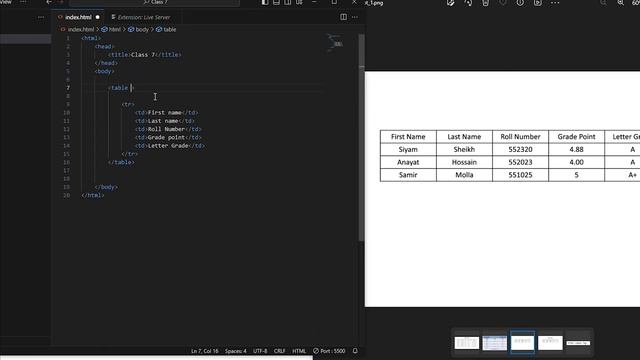The image size is (640, 360).
Task: Open notifications bell in status bar
Action: (355, 351)
